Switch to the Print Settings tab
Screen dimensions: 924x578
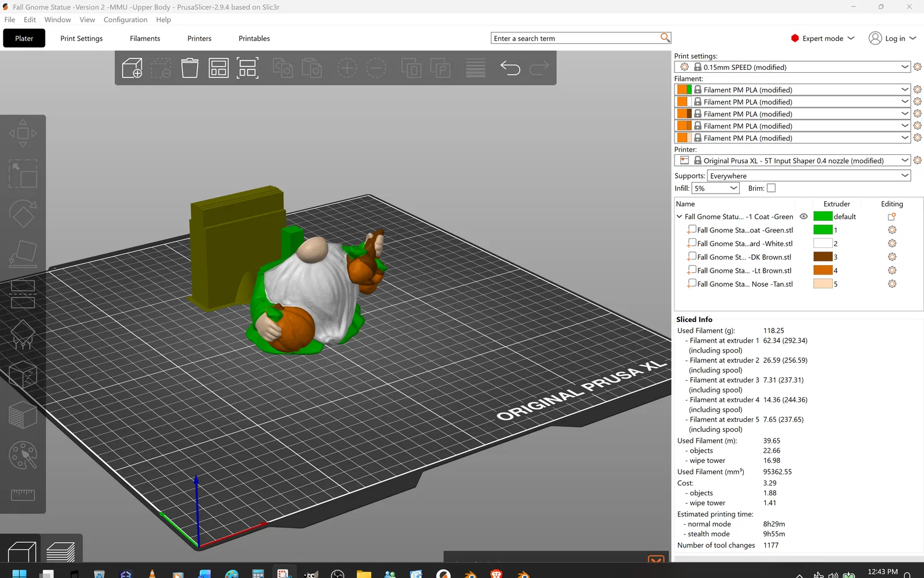(81, 38)
